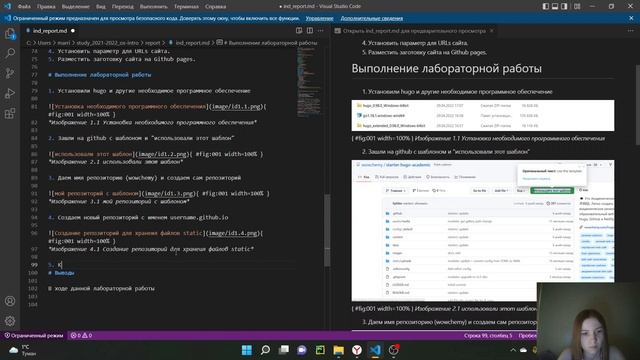The width and height of the screenshot is (640, 360).
Task: Click the preview pane vertical scrollbar
Action: coord(638,105)
